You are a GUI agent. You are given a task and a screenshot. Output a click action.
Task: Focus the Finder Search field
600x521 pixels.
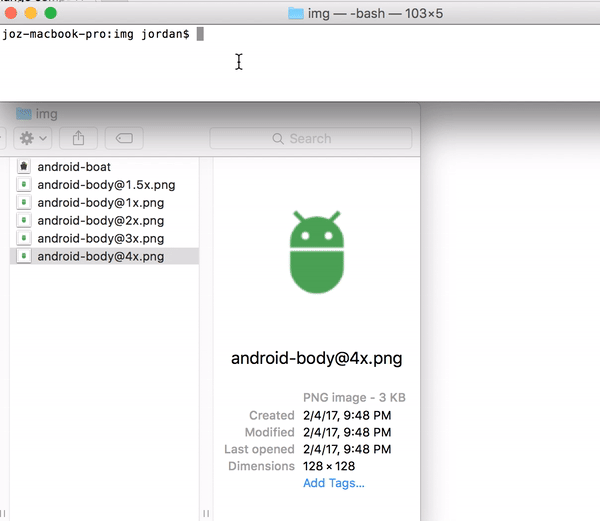click(311, 138)
